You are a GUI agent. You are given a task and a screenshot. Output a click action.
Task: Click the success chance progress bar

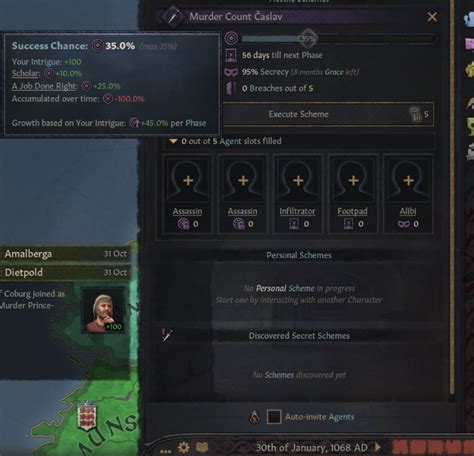click(338, 39)
